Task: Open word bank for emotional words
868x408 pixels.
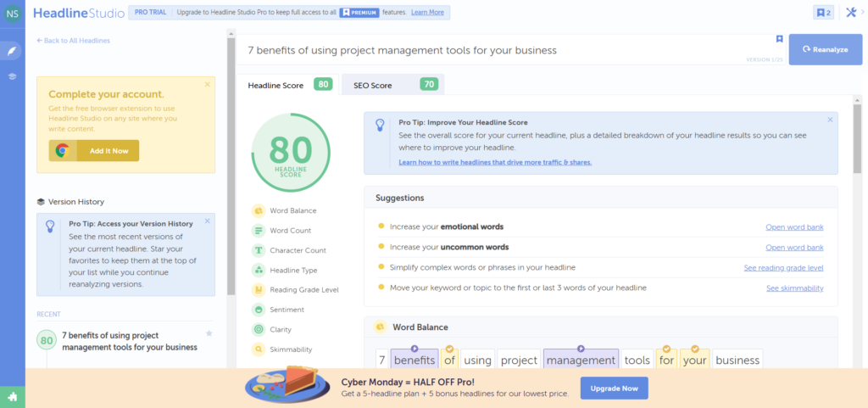Action: [x=794, y=227]
